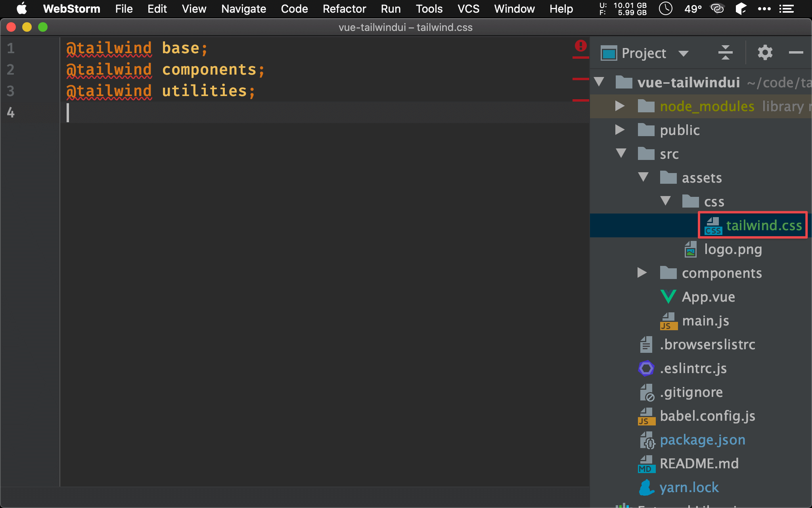Screen dimensions: 812x508
Task: Open the WebStorm application menu
Action: click(71, 9)
